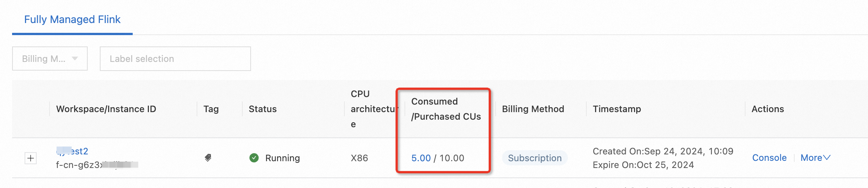Viewport: 868px width, 188px height.
Task: Click the Subscription billing badge
Action: (535, 158)
